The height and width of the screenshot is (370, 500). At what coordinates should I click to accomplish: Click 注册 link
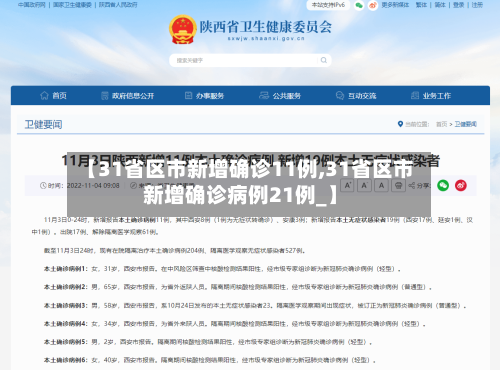pyautogui.click(x=477, y=5)
